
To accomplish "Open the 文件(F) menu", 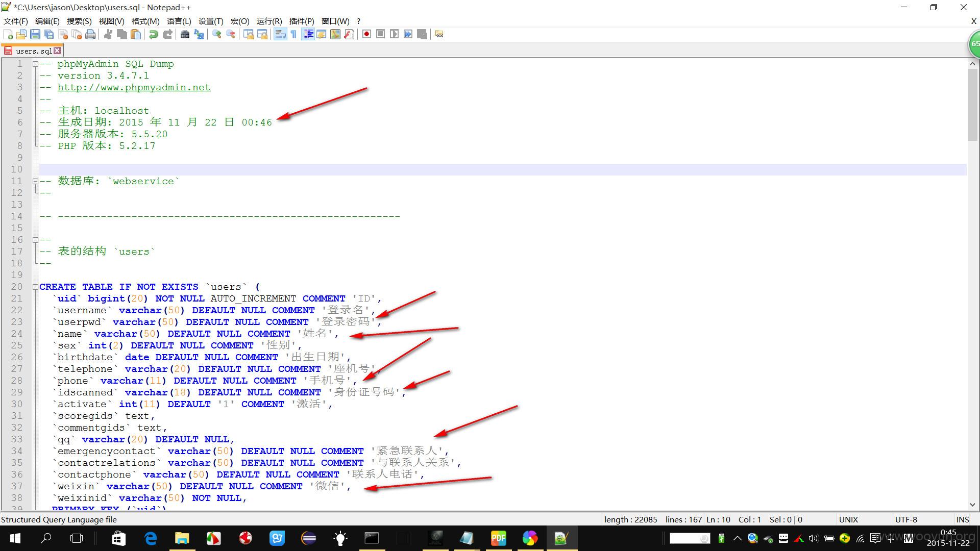I will [x=16, y=21].
